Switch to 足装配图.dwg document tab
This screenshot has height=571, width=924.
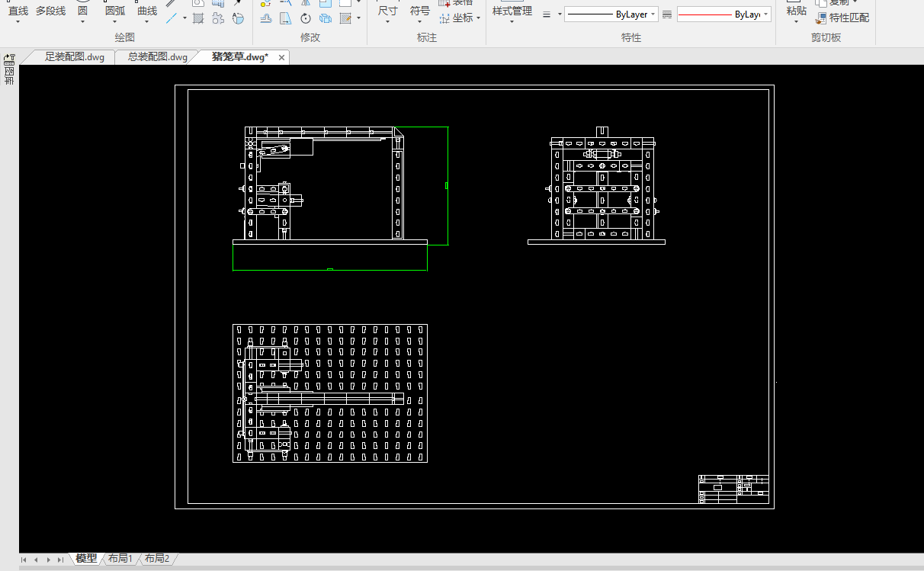pyautogui.click(x=74, y=57)
